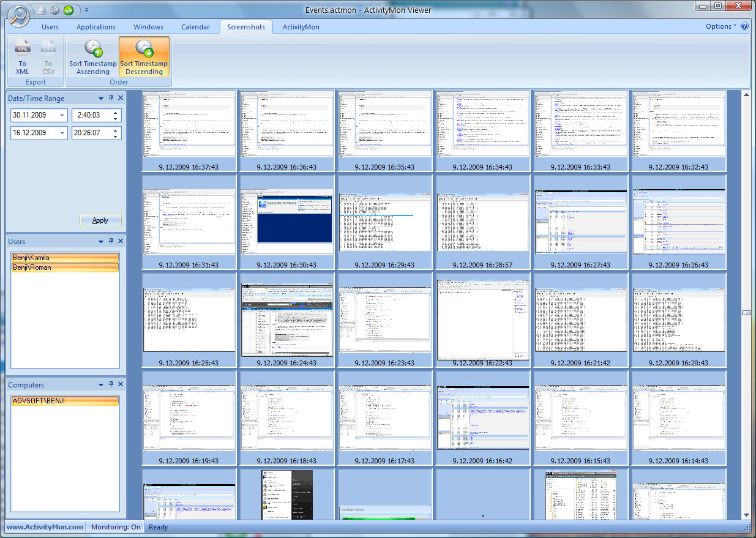Select the screenshot thumbnail 9.12.2009 16:16:42
This screenshot has height=538, width=756.
point(482,418)
